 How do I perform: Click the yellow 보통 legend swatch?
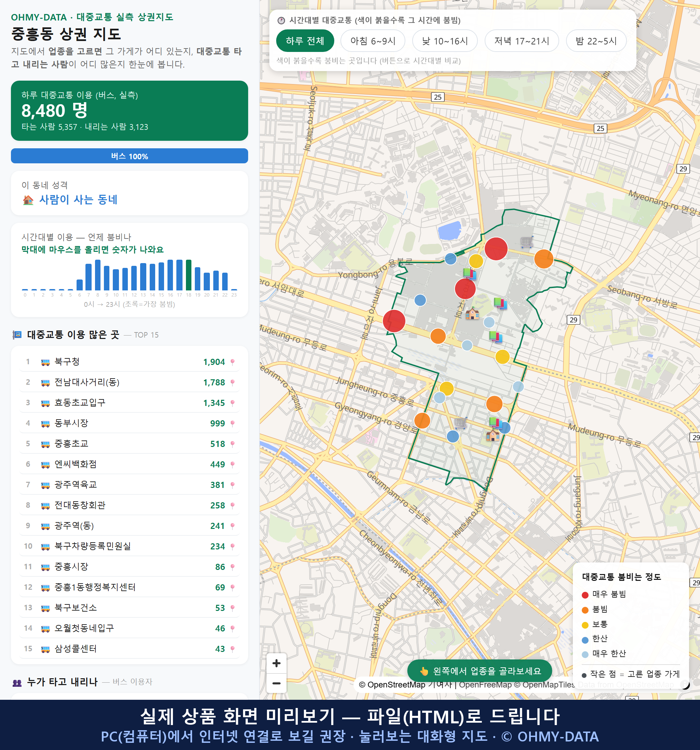pos(585,625)
